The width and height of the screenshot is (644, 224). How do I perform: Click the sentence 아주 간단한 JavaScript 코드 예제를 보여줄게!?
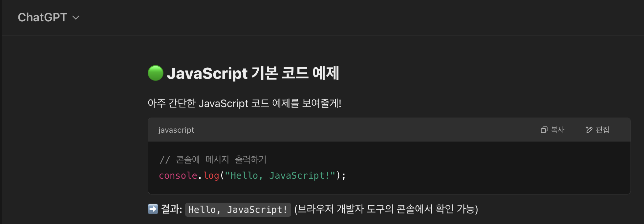pyautogui.click(x=245, y=103)
